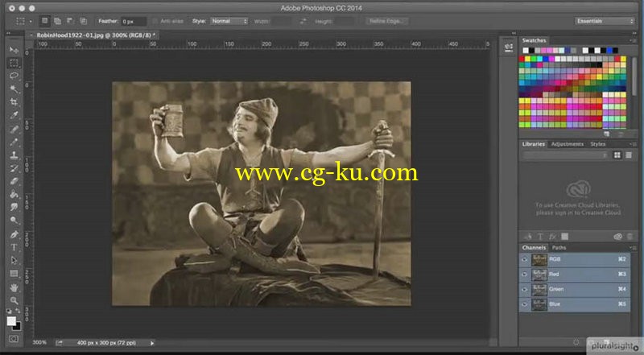Viewport: 644px width, 355px height.
Task: Open status bar info arrow
Action: point(152,343)
